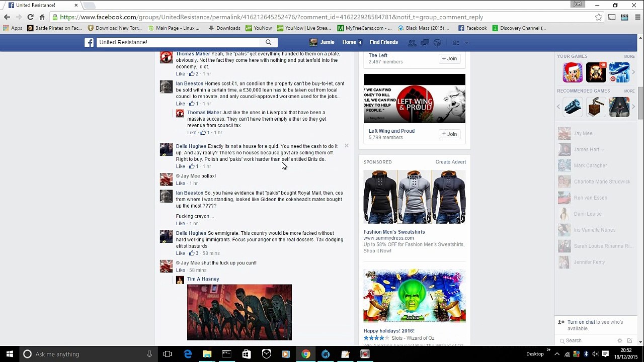Click the MORE link beside Your Games
The image size is (644, 362).
[629, 56]
